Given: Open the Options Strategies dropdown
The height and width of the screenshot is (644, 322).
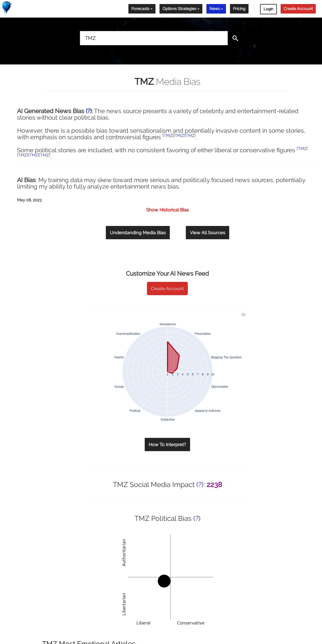Looking at the screenshot, I should pos(181,9).
